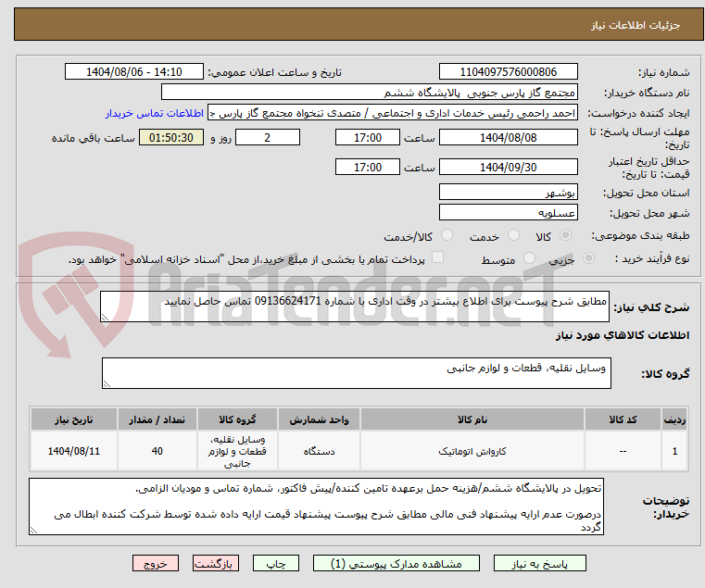Click the 'دستگاه' unit cell
The image size is (705, 588).
[319, 451]
